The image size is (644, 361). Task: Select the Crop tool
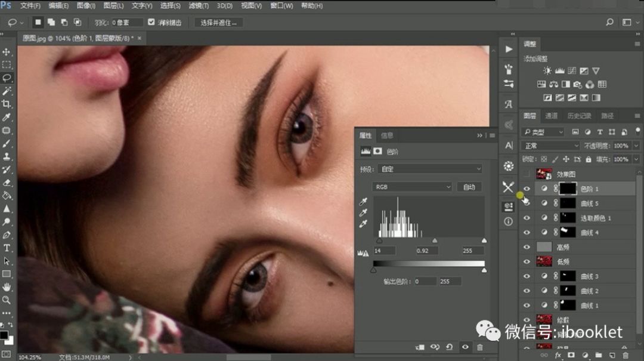tap(7, 104)
